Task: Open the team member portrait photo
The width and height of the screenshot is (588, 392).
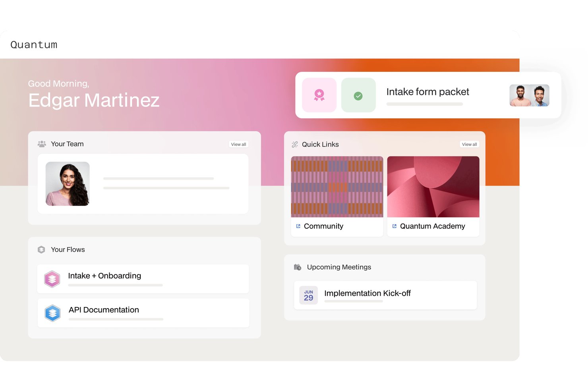Action: (x=68, y=183)
